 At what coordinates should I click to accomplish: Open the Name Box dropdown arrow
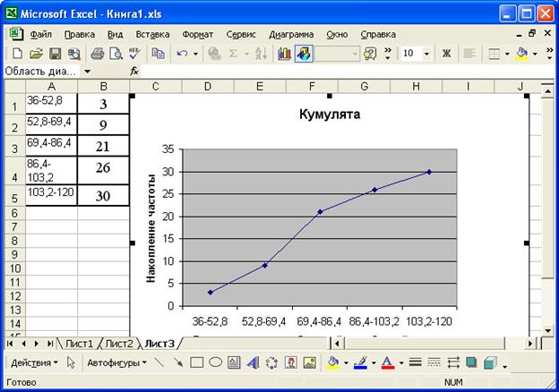pos(87,71)
